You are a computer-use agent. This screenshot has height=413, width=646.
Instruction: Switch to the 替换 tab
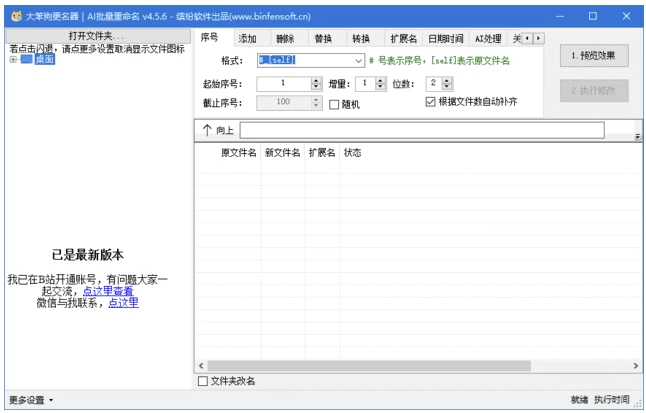point(323,38)
